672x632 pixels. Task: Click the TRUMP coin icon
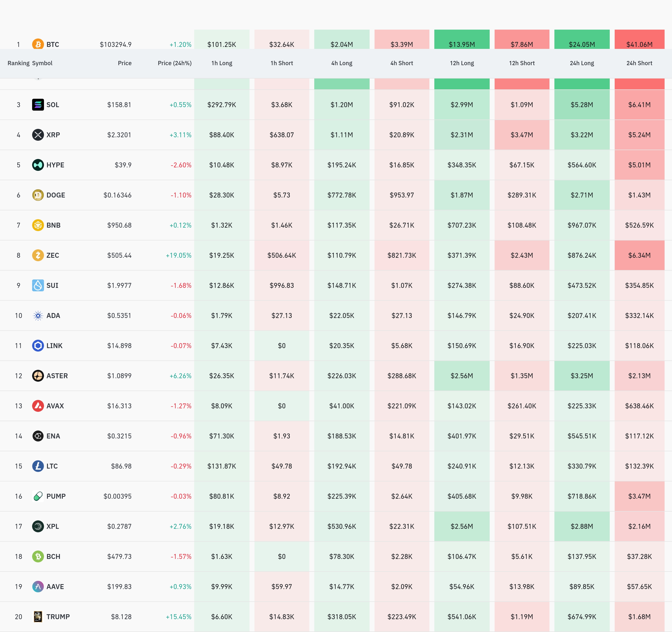point(38,616)
